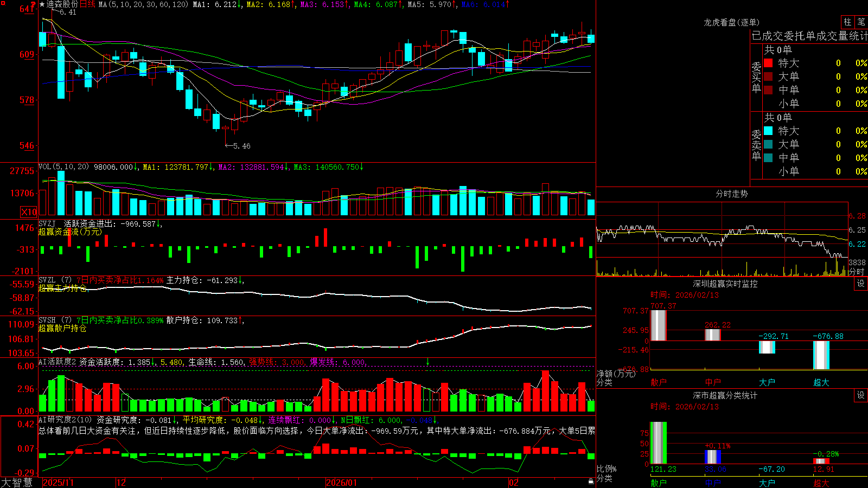Click the 6.41 high price annotation
Image resolution: width=868 pixels, height=488 pixels.
[x=68, y=12]
